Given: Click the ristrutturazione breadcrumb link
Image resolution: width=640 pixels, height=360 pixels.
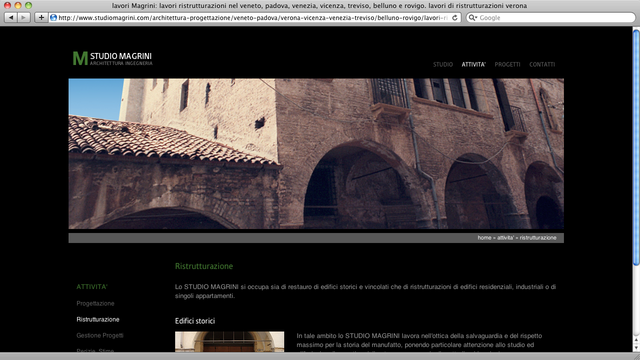Looking at the screenshot, I should tap(538, 238).
